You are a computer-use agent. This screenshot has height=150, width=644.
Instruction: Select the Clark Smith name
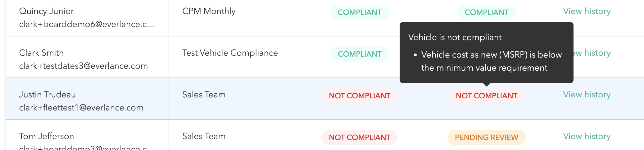click(x=41, y=53)
